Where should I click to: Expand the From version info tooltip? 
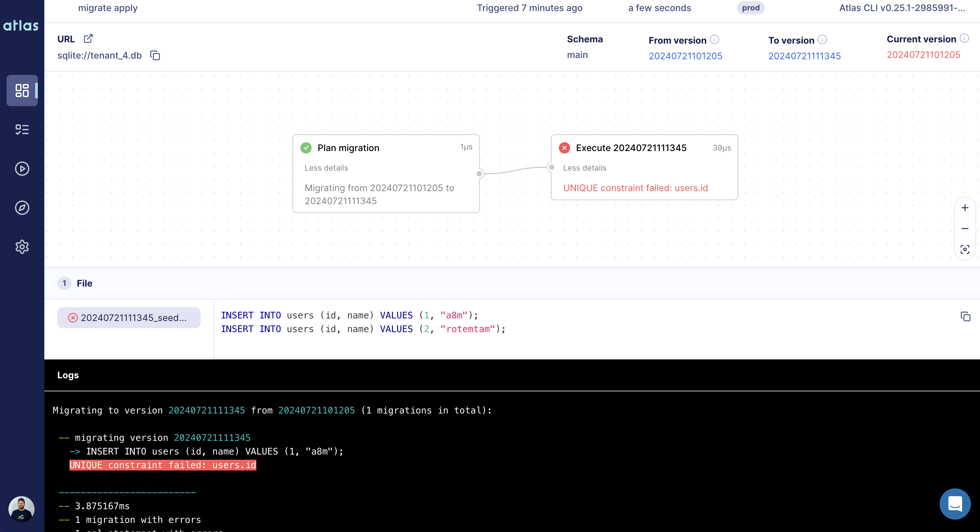coord(715,39)
